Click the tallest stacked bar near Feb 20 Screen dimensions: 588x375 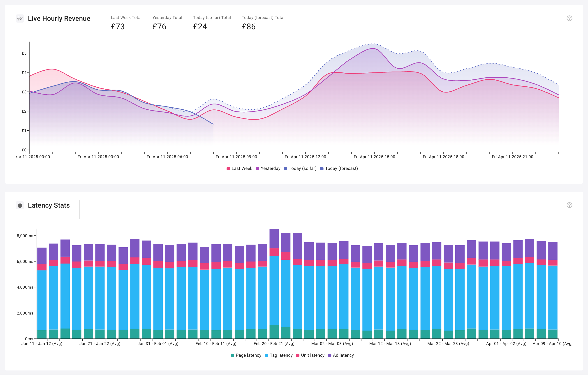click(274, 284)
